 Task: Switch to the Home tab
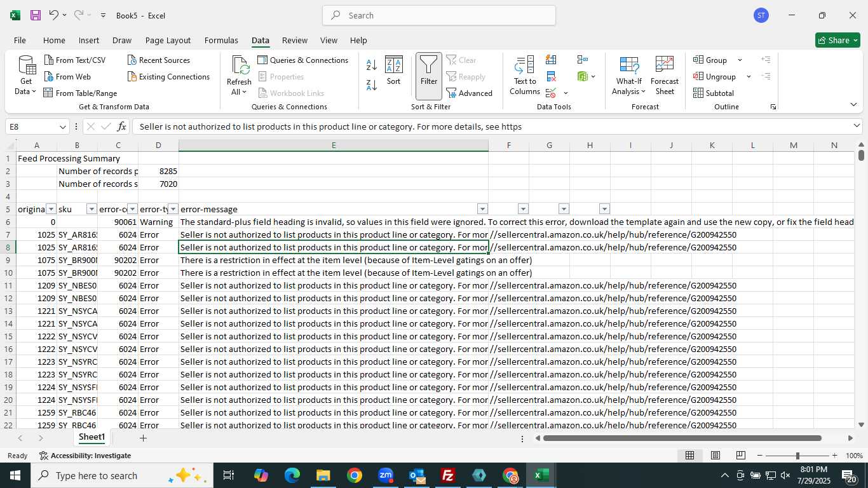(54, 40)
